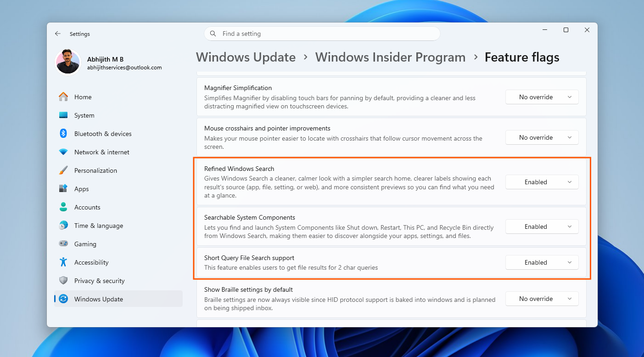Click the Accessibility figure icon

coord(63,262)
